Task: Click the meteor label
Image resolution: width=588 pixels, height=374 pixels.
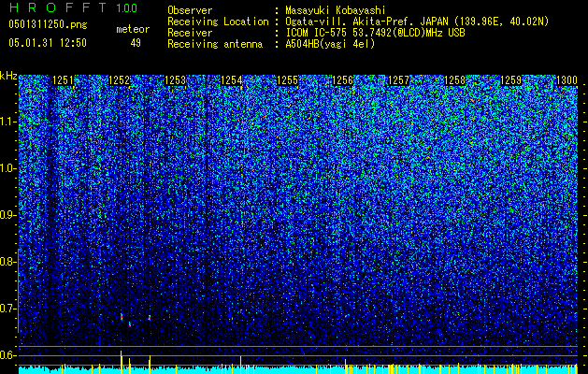Action: pyautogui.click(x=133, y=29)
